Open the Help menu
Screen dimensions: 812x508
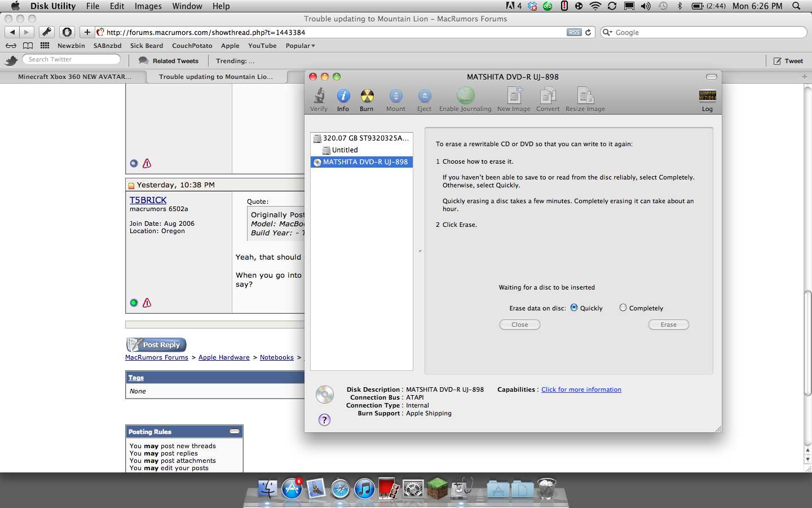[221, 6]
